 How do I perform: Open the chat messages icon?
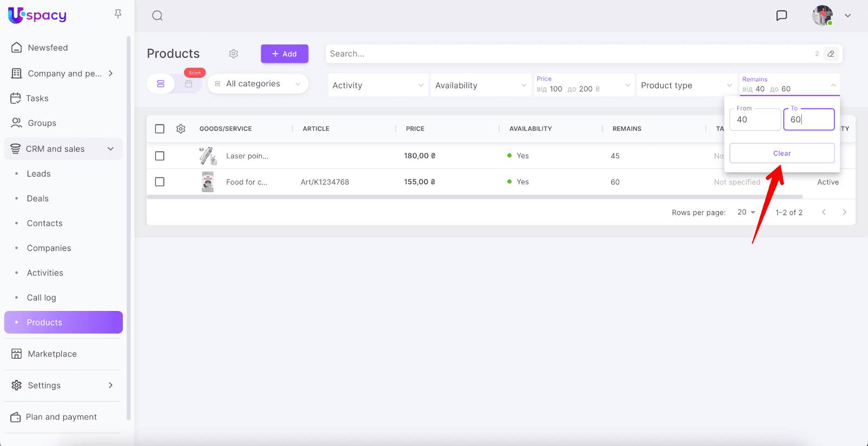[781, 16]
